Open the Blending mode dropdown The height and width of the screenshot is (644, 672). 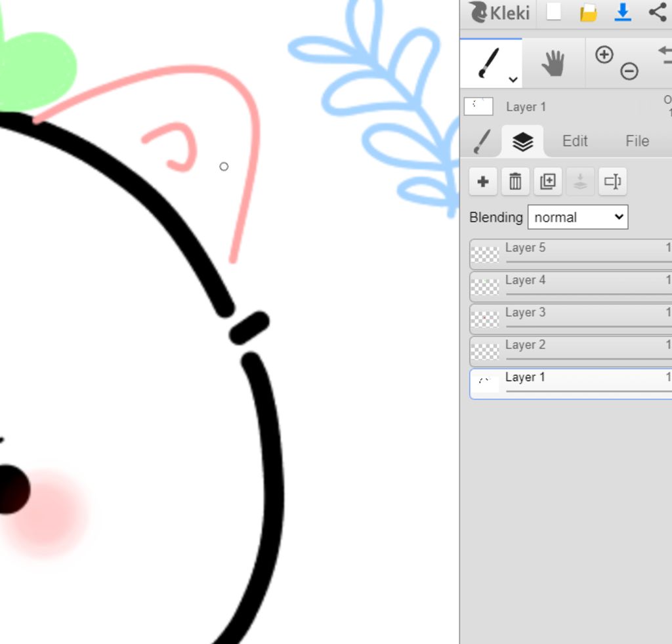577,217
